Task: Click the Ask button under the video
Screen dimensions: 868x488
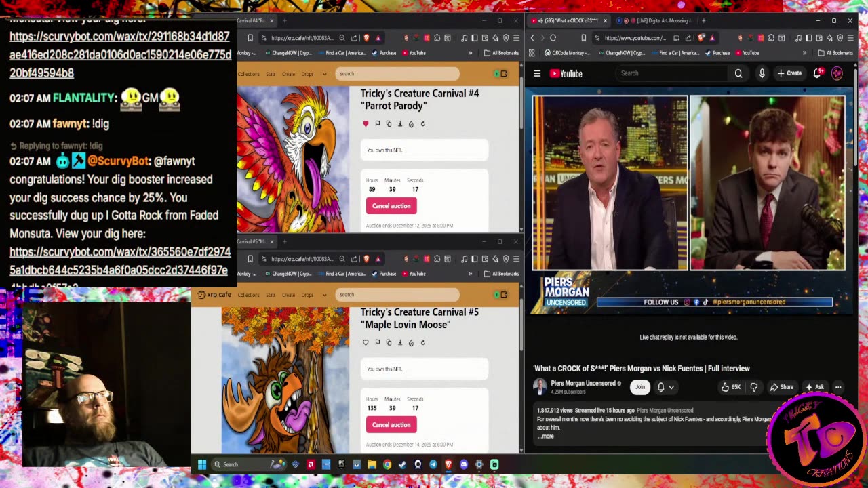Action: (814, 387)
